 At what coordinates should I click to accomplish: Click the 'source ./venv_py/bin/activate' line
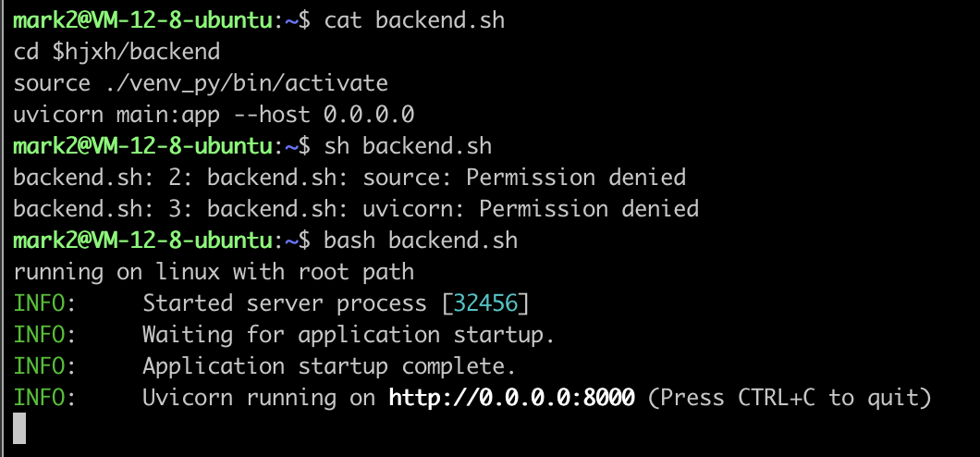click(x=201, y=84)
